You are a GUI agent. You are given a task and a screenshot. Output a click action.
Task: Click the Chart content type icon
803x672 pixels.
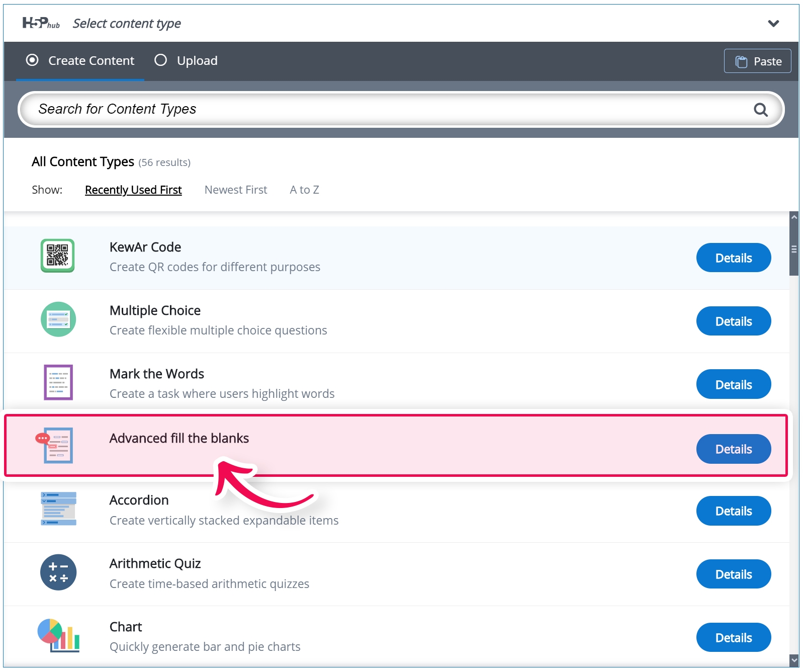click(58, 635)
